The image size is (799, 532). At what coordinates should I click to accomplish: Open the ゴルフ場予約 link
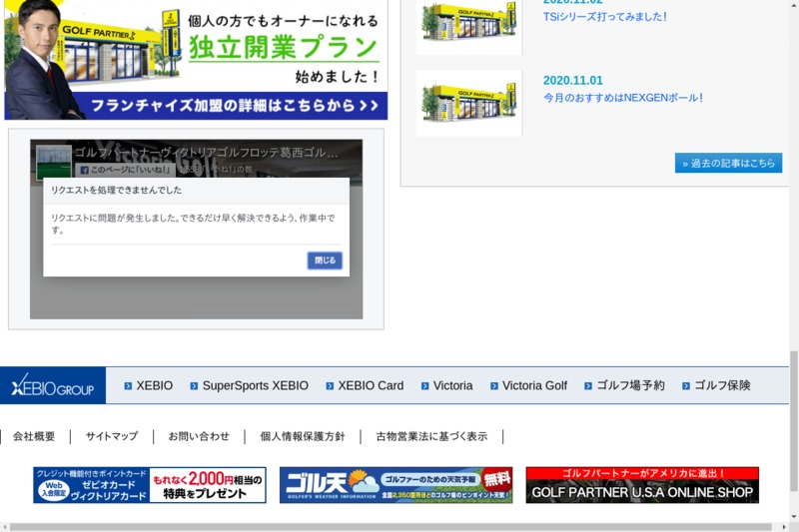[630, 386]
